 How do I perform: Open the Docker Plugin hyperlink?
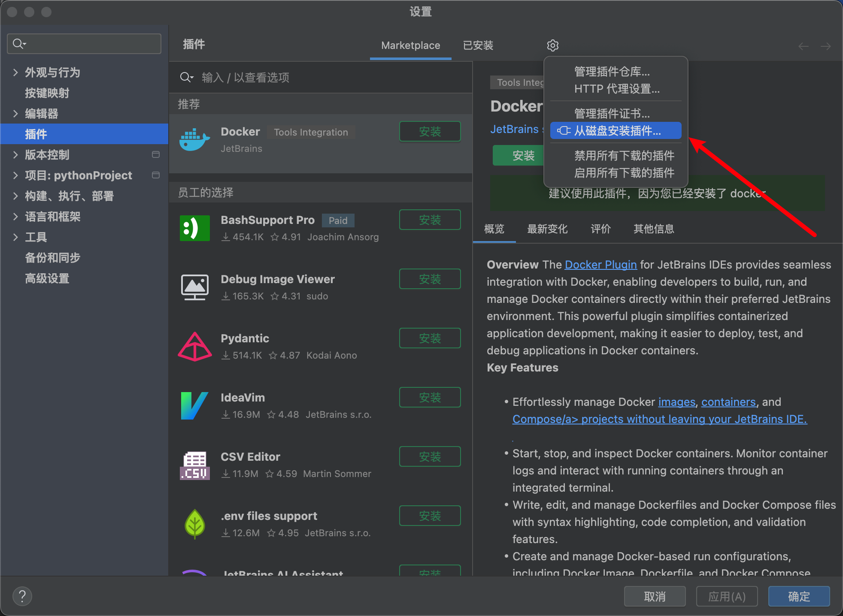tap(600, 265)
